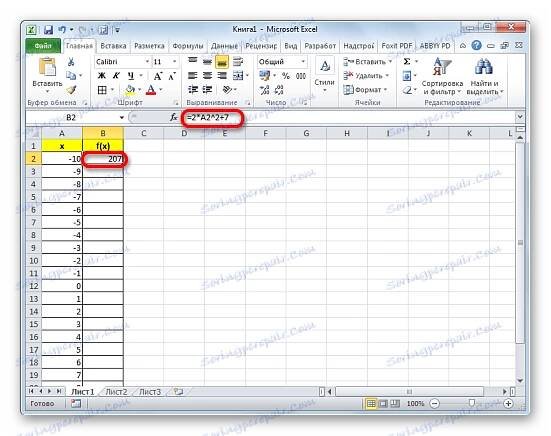Toggle center text alignment
Screen dimensions: 551x436
tap(207, 76)
